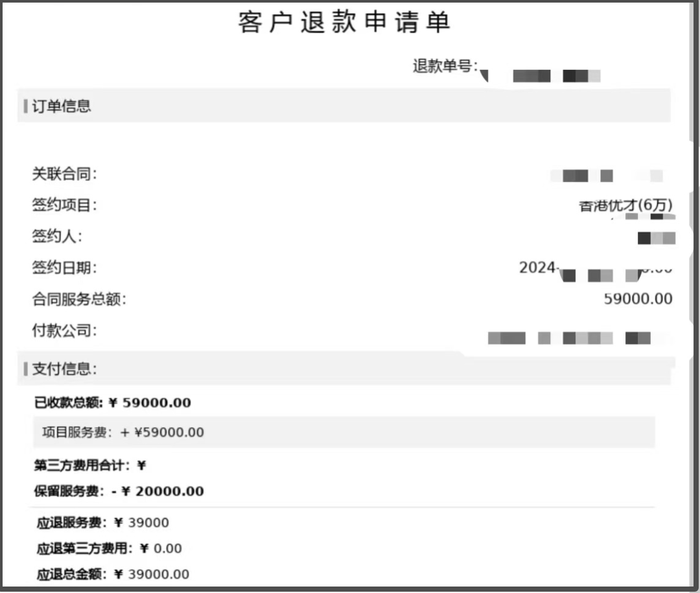Viewport: 700px width, 593px height.
Task: Select the 签约日期 field label
Action: pos(65,268)
